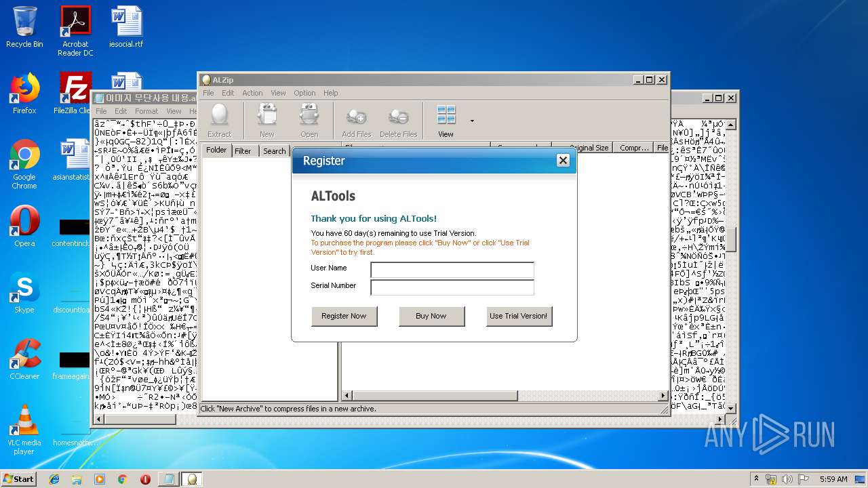Switch to the Folder tab
The image size is (868, 488).
click(216, 150)
